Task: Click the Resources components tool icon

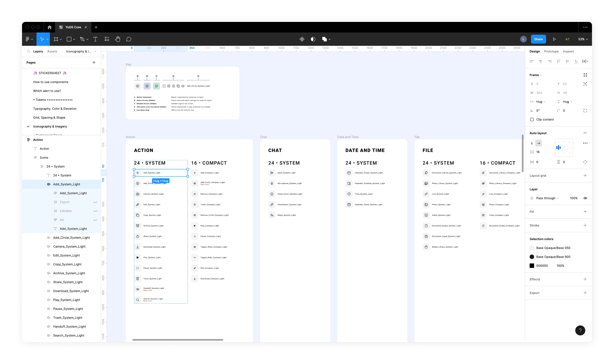Action: (x=107, y=39)
